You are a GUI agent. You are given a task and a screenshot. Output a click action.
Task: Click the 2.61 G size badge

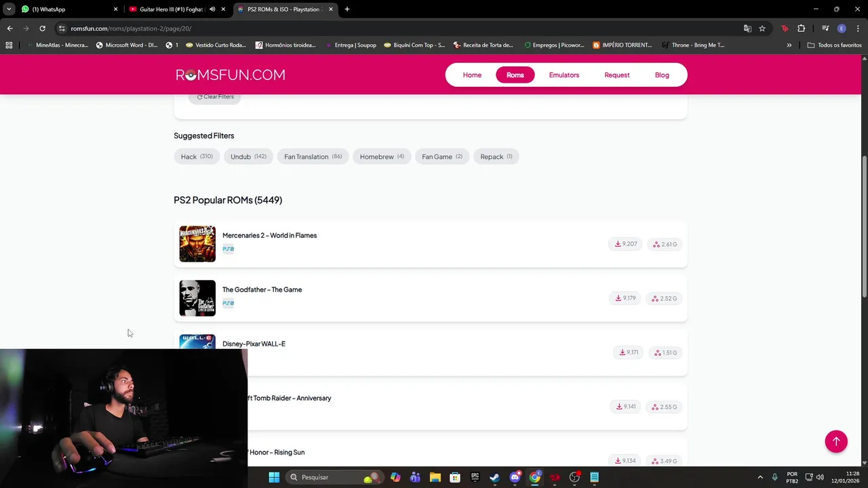(x=665, y=244)
